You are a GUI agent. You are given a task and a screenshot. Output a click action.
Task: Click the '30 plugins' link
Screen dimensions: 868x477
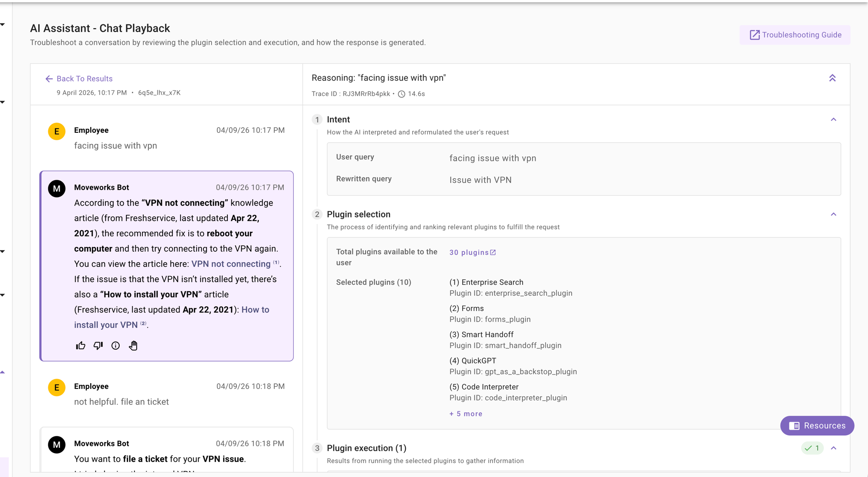coord(469,252)
